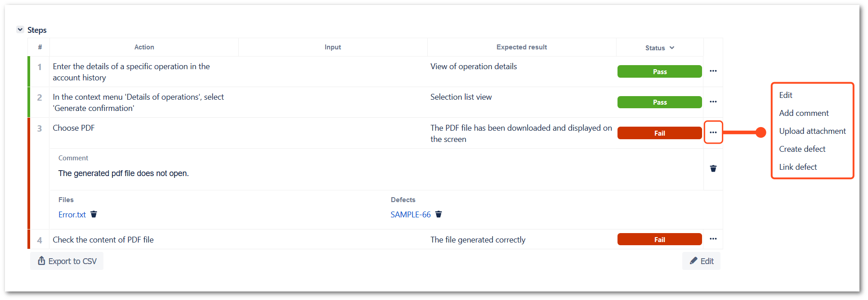Delete the comment on step 3
868x300 pixels.
pyautogui.click(x=713, y=168)
